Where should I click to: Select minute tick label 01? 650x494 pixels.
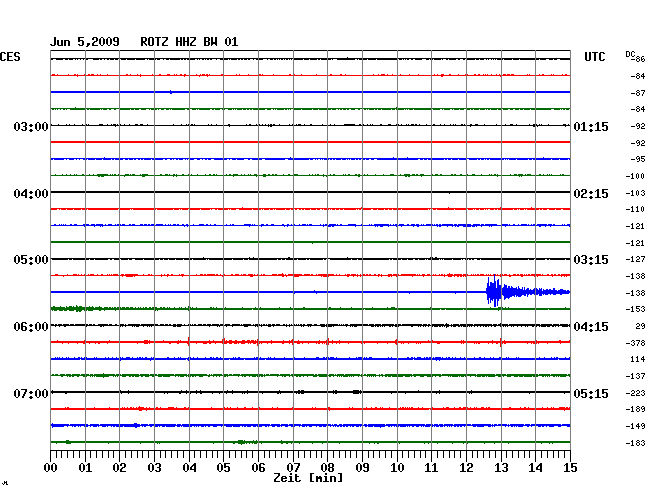click(x=85, y=467)
